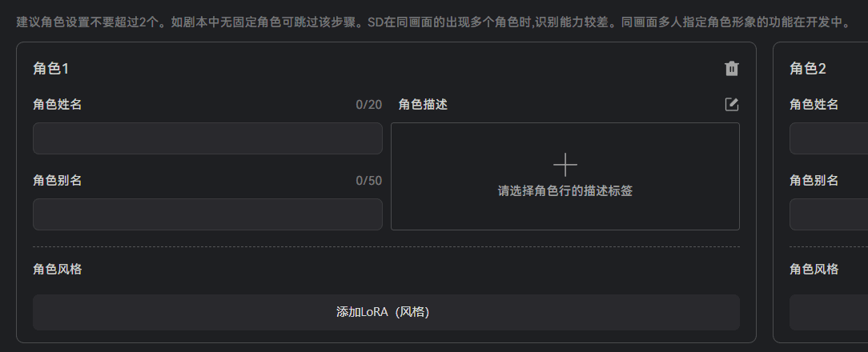Click 添加LoRA (风格) button in 角色1
Viewport: 868px width, 352px height.
click(386, 312)
